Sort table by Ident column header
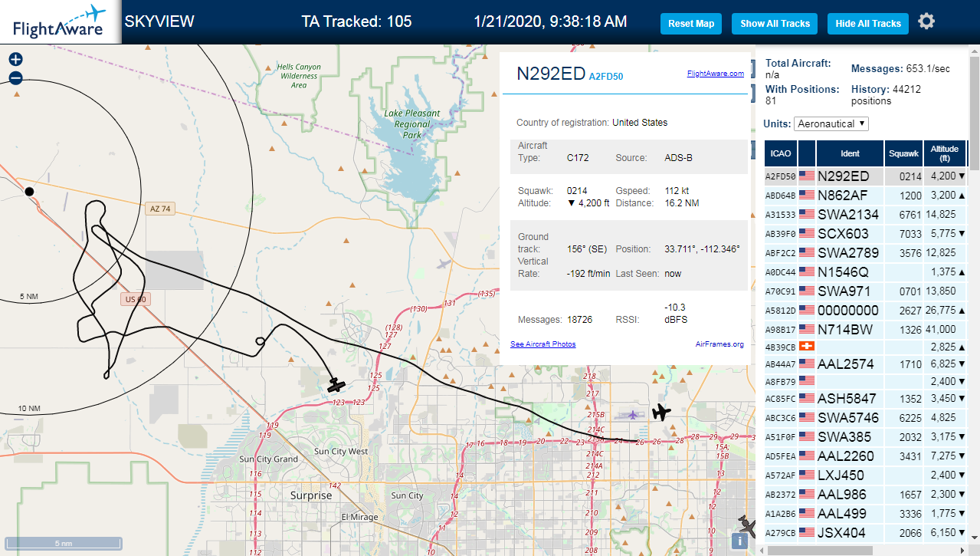Viewport: 980px width, 556px height. (x=851, y=153)
